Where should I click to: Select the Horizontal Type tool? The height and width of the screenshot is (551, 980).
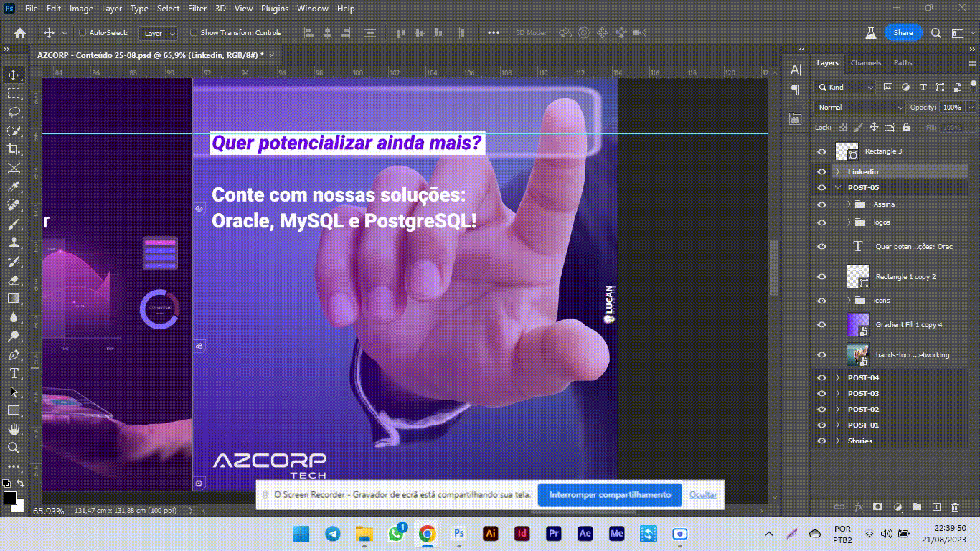click(x=13, y=373)
